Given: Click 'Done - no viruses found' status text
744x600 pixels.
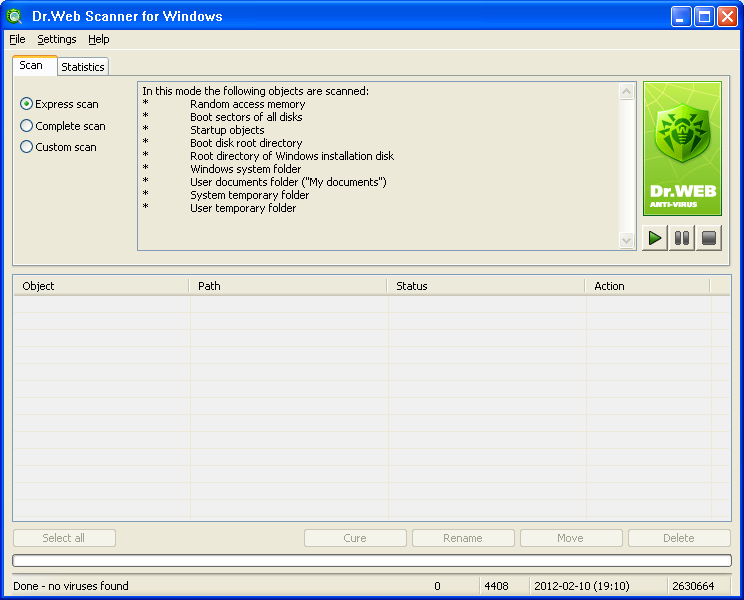Looking at the screenshot, I should (71, 586).
